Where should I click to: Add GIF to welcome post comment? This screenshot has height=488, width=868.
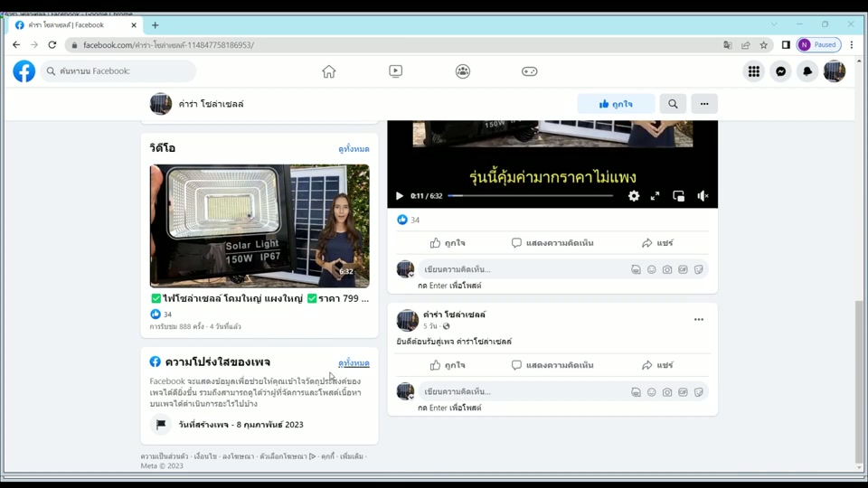[x=684, y=391]
